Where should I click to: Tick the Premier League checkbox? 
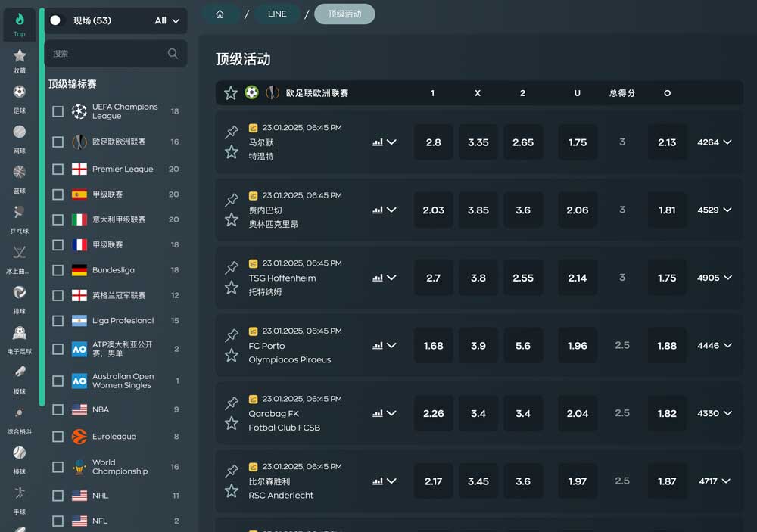[58, 170]
